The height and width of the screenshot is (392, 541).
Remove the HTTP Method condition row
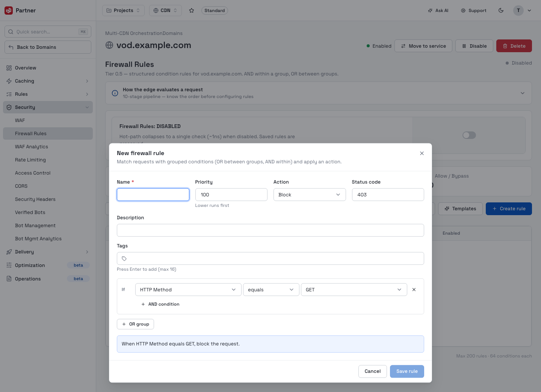(414, 289)
